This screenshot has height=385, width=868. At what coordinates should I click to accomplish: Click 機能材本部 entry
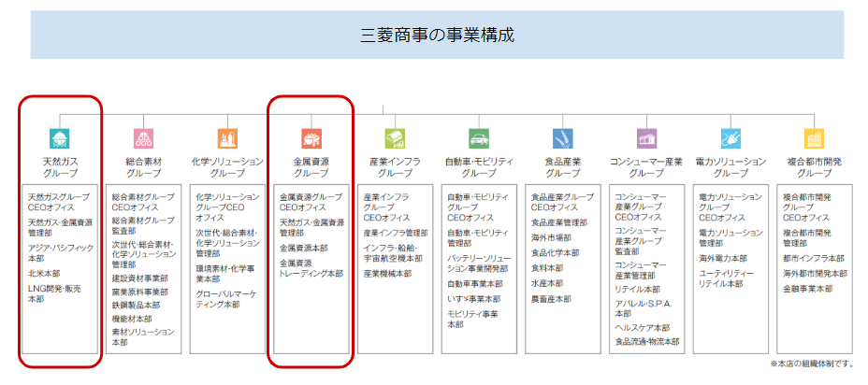[132, 319]
